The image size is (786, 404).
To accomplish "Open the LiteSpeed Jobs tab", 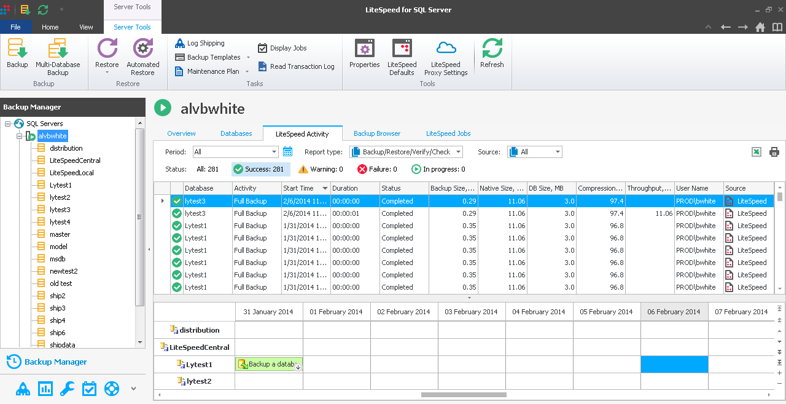I will point(448,134).
